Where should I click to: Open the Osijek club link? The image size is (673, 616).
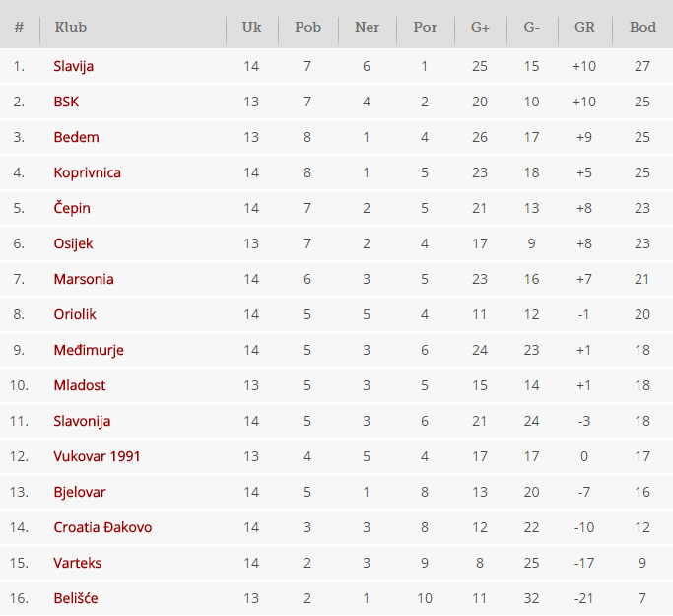click(x=73, y=243)
